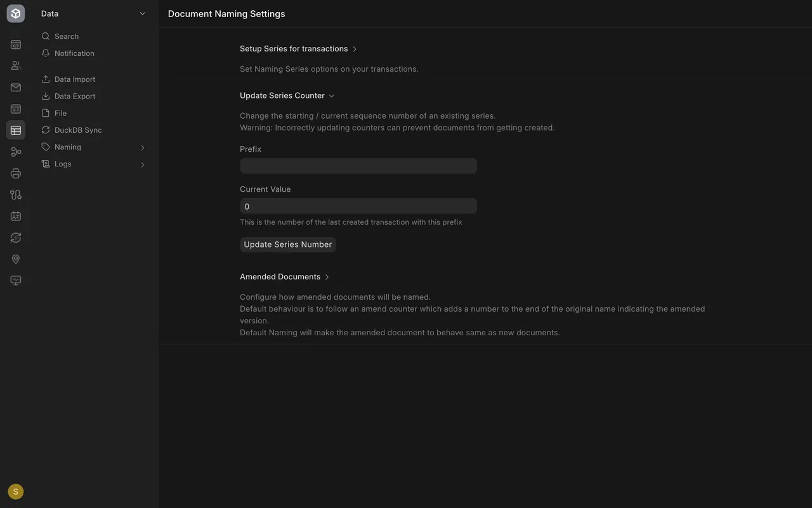This screenshot has height=508, width=812.
Task: Click the cube app logo icon
Action: click(x=16, y=13)
